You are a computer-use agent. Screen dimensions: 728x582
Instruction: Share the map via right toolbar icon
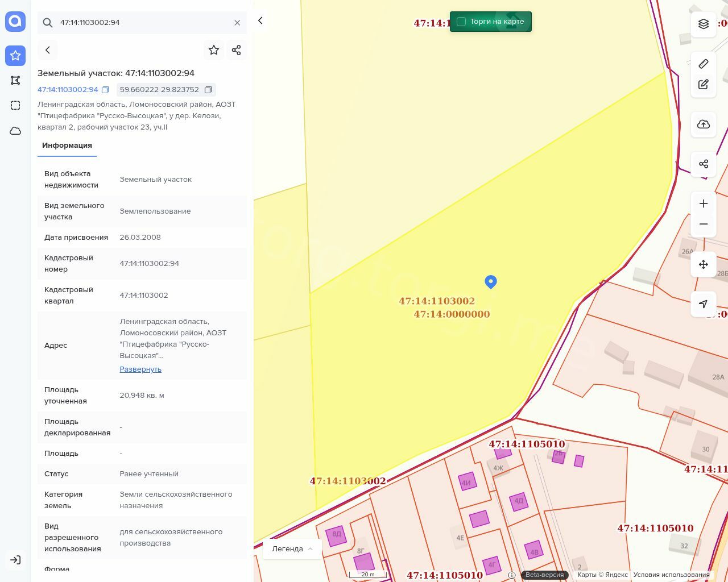click(x=704, y=164)
